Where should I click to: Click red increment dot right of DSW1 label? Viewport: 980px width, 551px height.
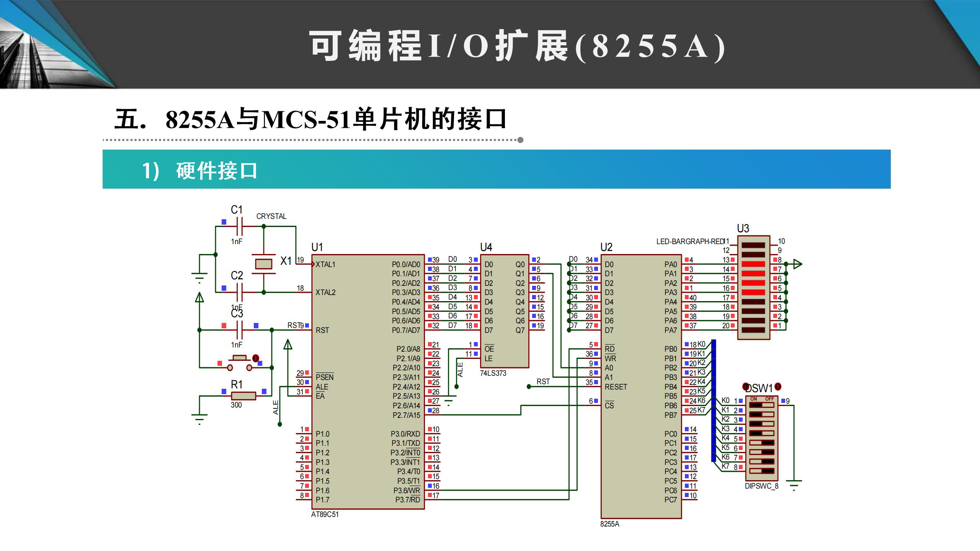[778, 387]
